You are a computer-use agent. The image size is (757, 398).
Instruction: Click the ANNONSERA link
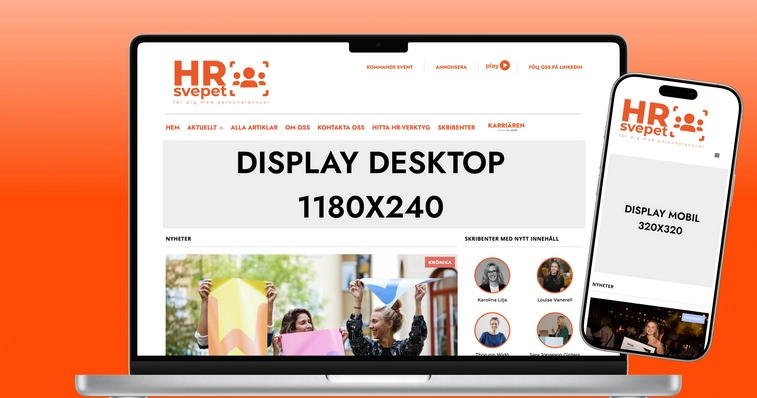point(451,67)
